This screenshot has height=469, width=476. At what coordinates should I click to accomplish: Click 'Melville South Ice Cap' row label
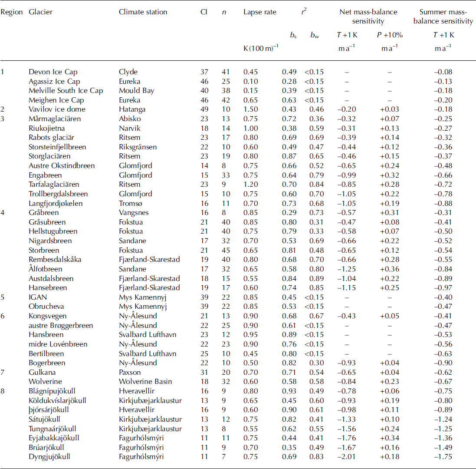tap(66, 90)
